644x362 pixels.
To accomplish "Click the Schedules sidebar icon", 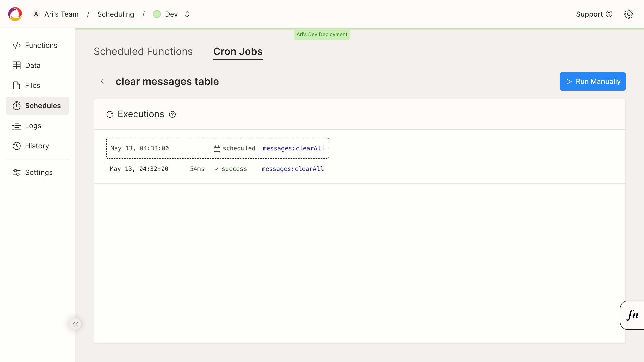I will point(16,106).
